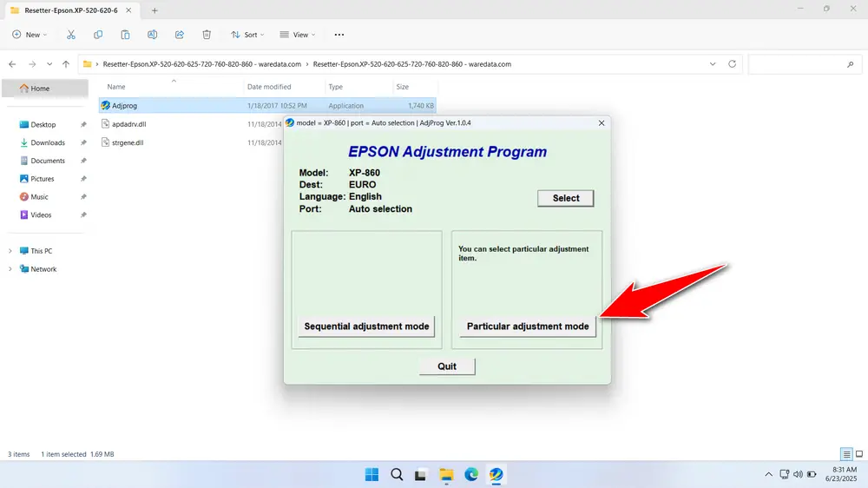Open the View options dropdown

tap(298, 35)
